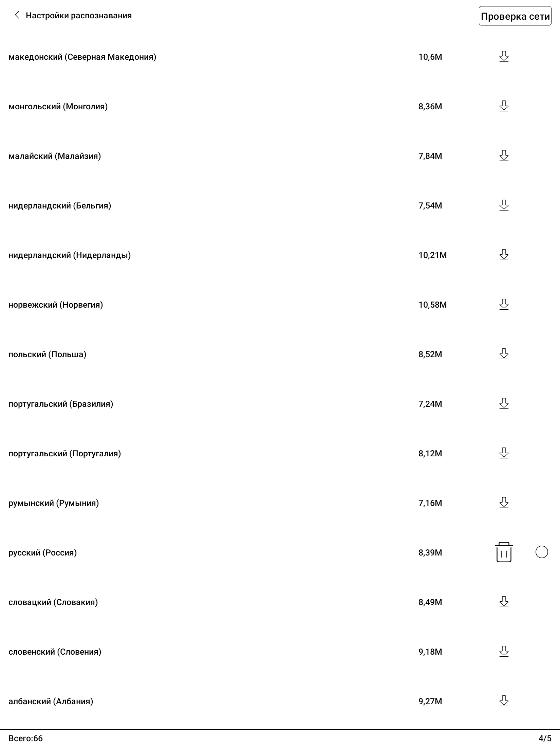
Task: Download the Dutch (Netherlands) recognition pack
Action: (504, 255)
